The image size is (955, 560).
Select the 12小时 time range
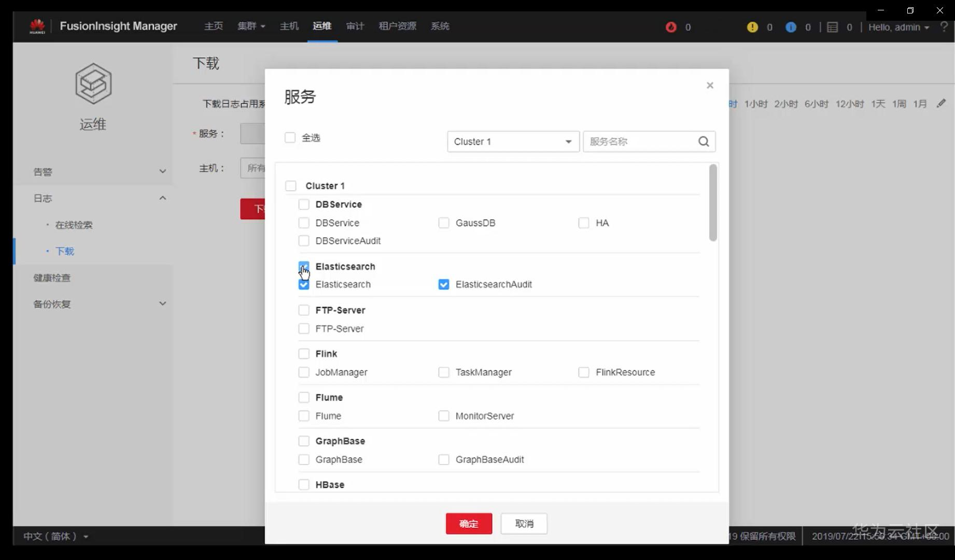tap(850, 104)
